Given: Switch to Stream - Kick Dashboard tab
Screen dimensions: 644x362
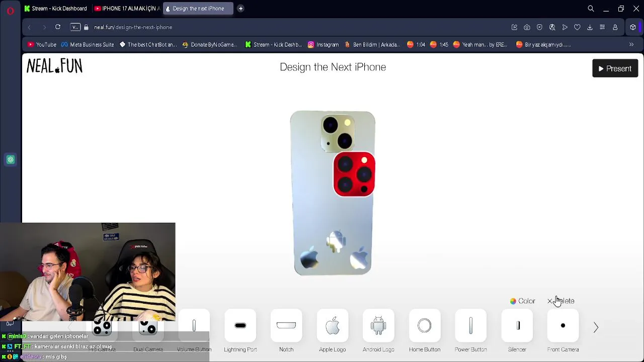Looking at the screenshot, I should 56,9.
